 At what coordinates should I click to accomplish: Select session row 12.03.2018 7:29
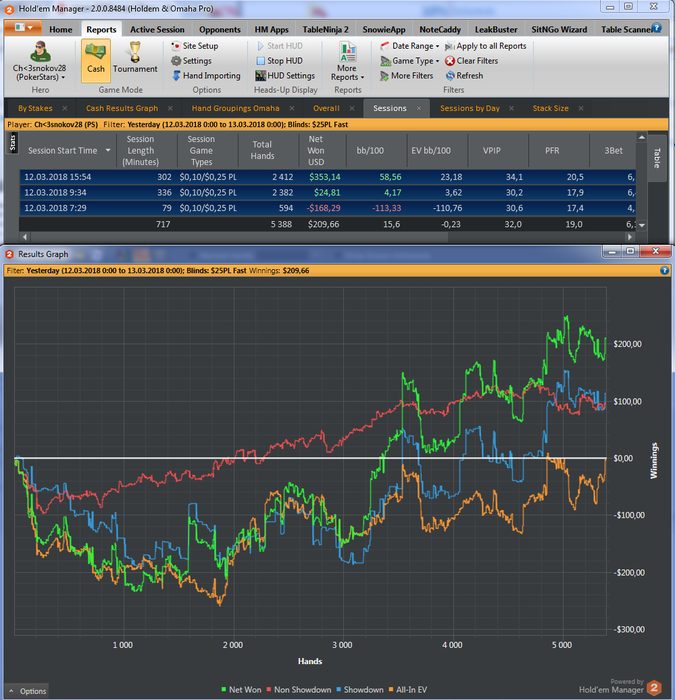tap(328, 208)
